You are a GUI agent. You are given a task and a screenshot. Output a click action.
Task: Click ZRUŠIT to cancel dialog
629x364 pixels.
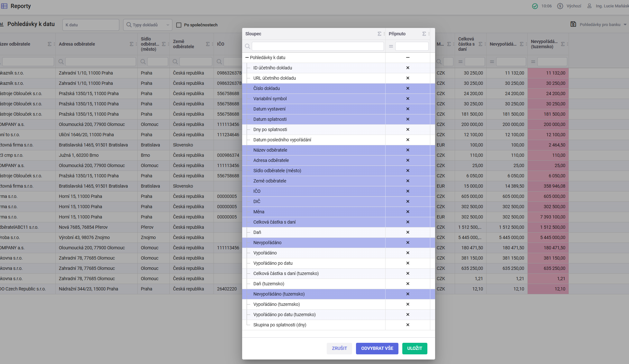point(339,348)
